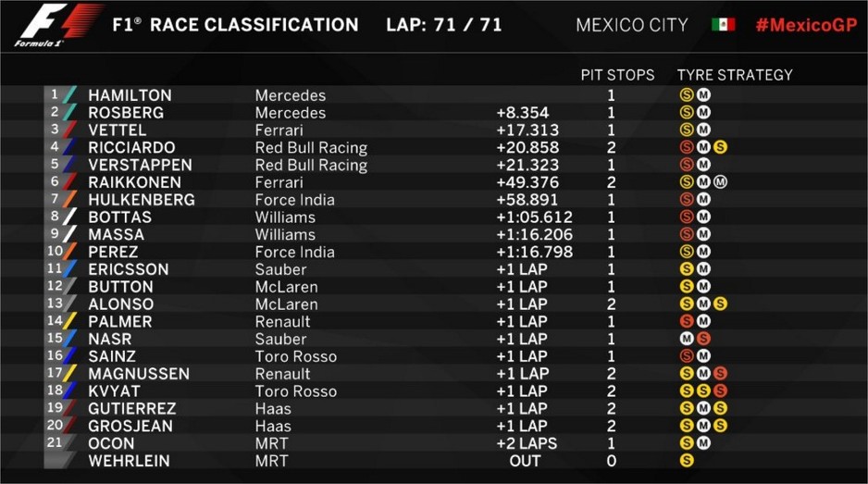Click Raikkonen's last medium tyre icon
Screen dimensions: 868x484
pyautogui.click(x=720, y=181)
